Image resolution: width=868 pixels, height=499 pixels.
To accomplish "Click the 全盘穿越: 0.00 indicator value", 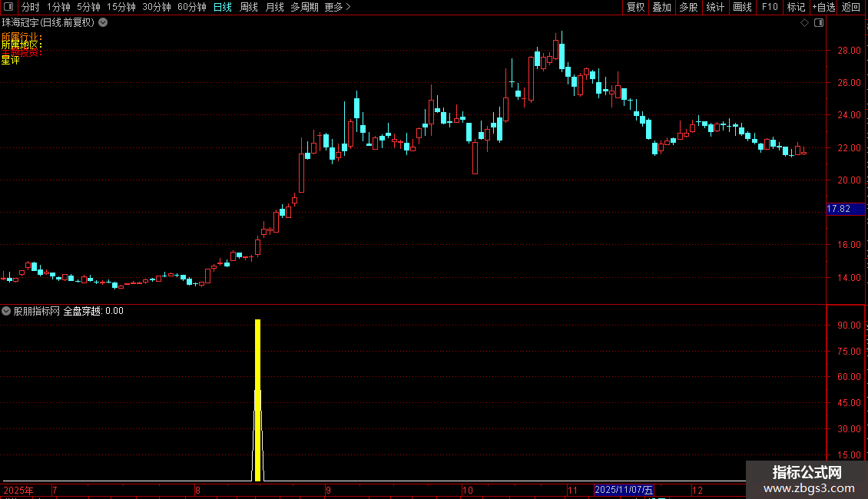I will 94,311.
